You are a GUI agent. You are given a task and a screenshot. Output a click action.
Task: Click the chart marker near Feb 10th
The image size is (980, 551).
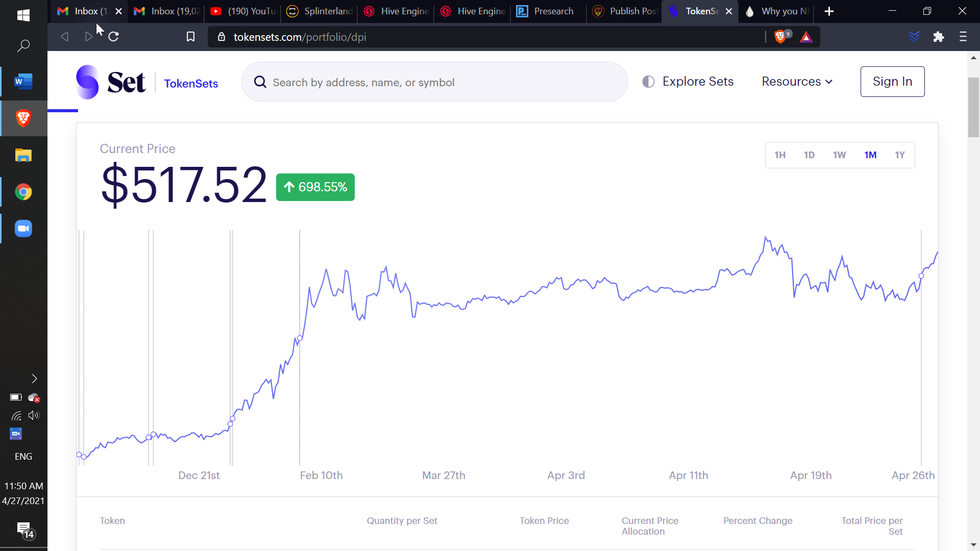[300, 338]
